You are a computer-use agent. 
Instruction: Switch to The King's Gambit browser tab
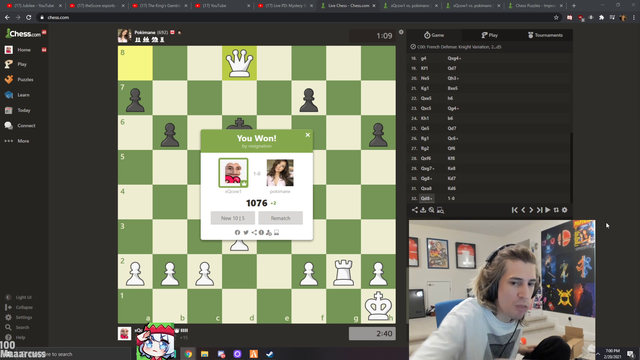(x=160, y=6)
